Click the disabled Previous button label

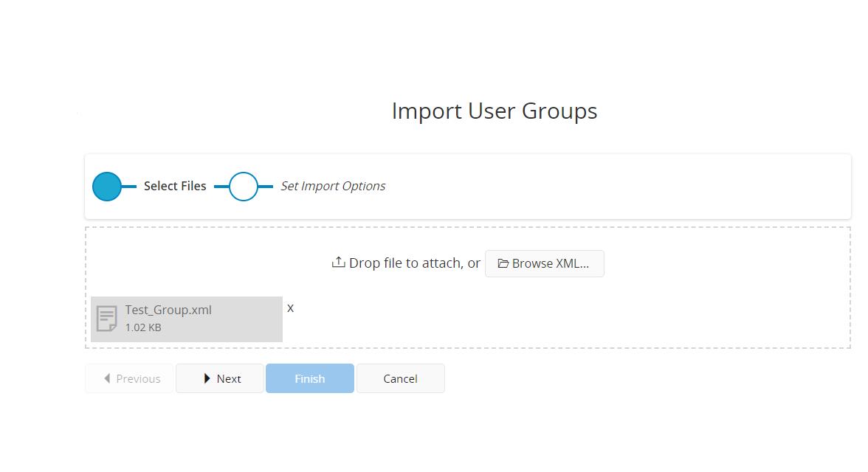tap(138, 378)
